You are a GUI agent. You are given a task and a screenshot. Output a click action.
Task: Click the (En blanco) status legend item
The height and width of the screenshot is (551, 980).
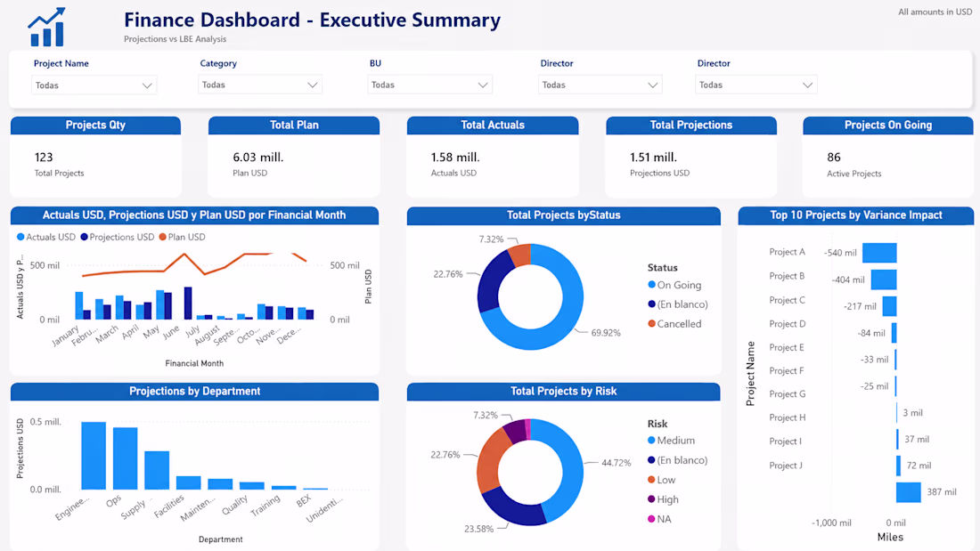coord(677,304)
